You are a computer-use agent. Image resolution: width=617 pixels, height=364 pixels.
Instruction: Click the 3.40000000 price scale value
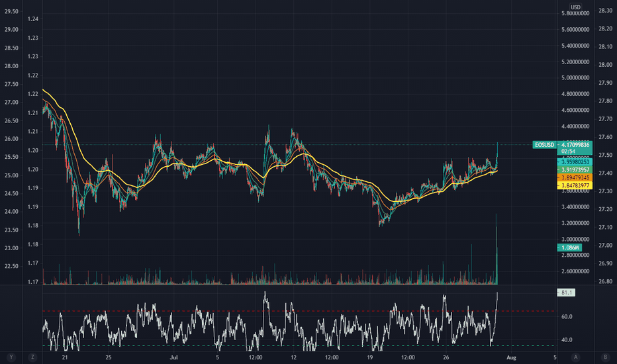coord(575,207)
